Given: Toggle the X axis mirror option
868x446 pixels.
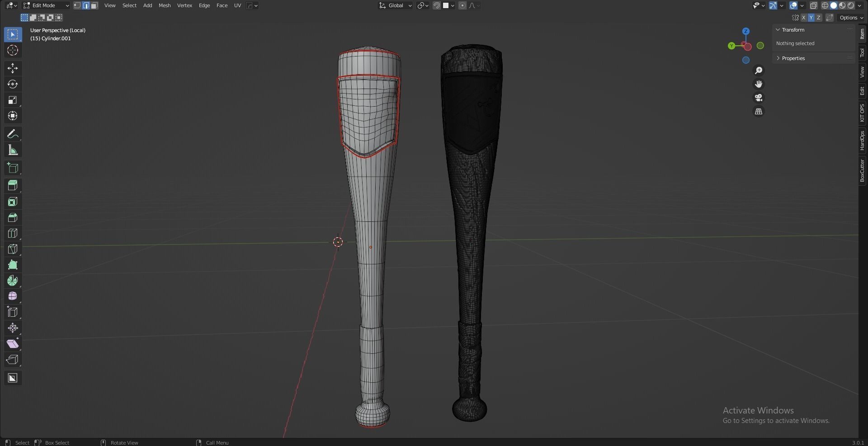Looking at the screenshot, I should pyautogui.click(x=804, y=17).
